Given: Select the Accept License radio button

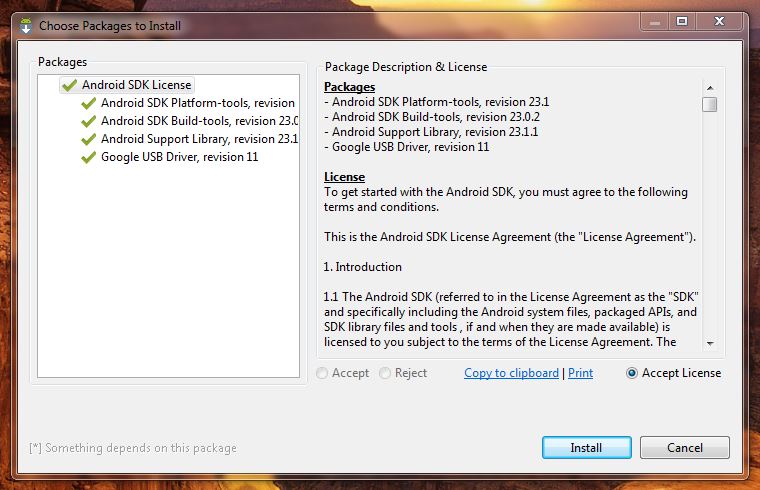Looking at the screenshot, I should tap(674, 373).
